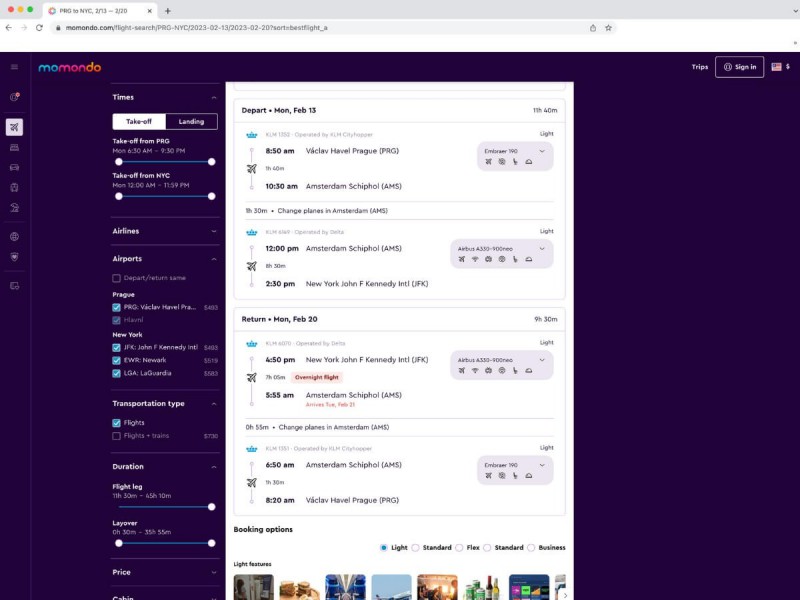The height and width of the screenshot is (600, 800).
Task: Click the share icon in the address bar
Action: pos(593,28)
